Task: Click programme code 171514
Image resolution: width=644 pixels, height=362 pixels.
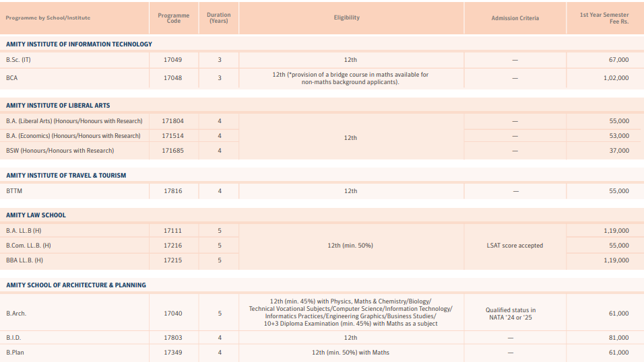Action: click(173, 136)
